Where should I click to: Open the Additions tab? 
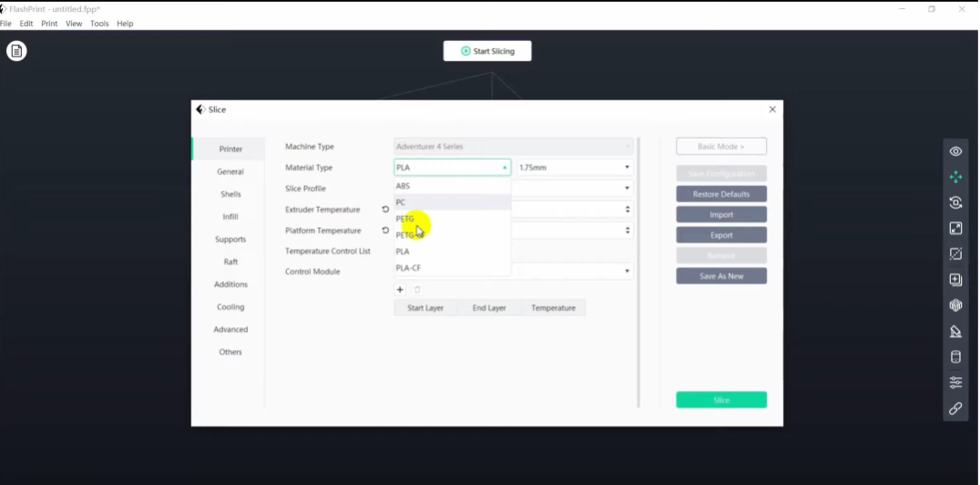(230, 284)
